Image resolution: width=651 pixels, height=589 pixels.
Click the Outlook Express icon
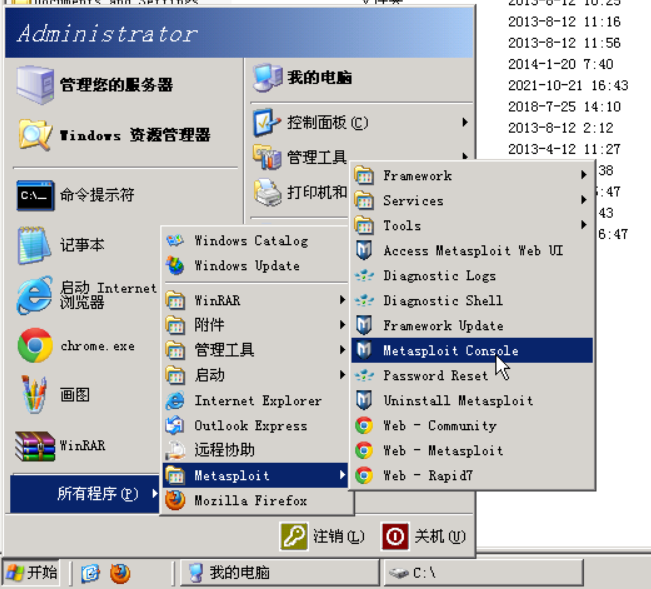coord(175,425)
